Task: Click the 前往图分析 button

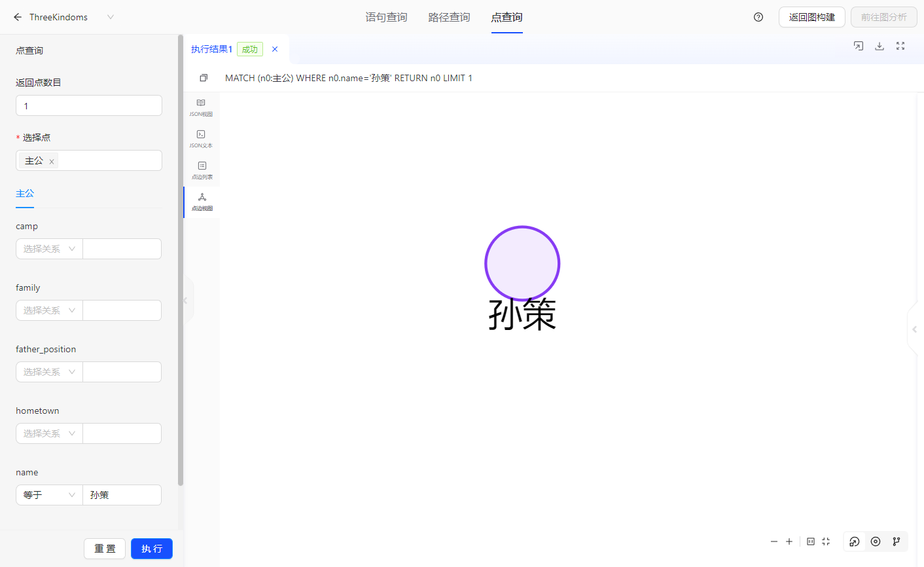Action: point(884,17)
